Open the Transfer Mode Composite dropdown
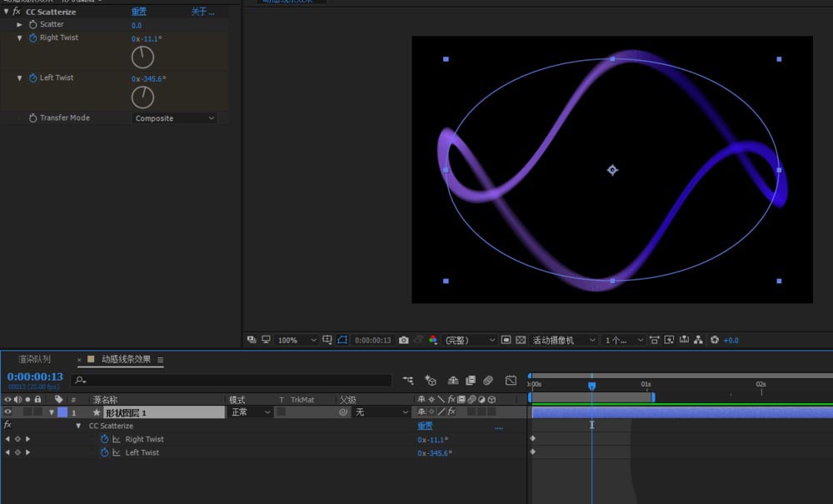The image size is (833, 504). pos(175,118)
